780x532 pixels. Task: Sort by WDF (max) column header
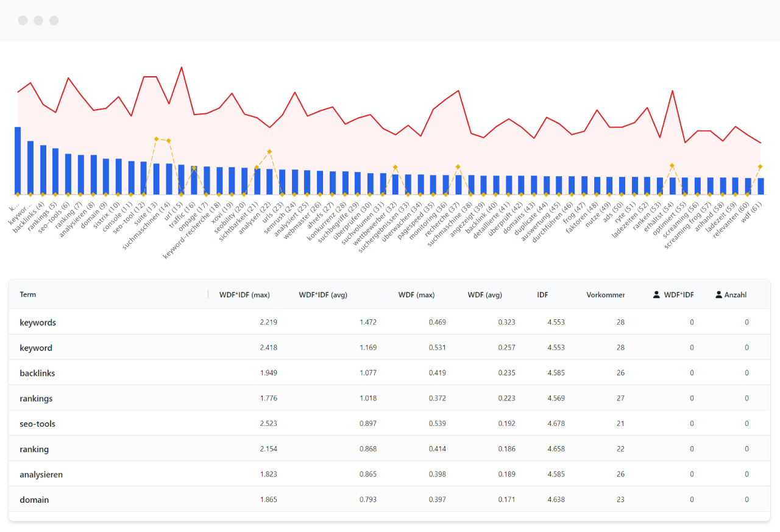pos(417,295)
